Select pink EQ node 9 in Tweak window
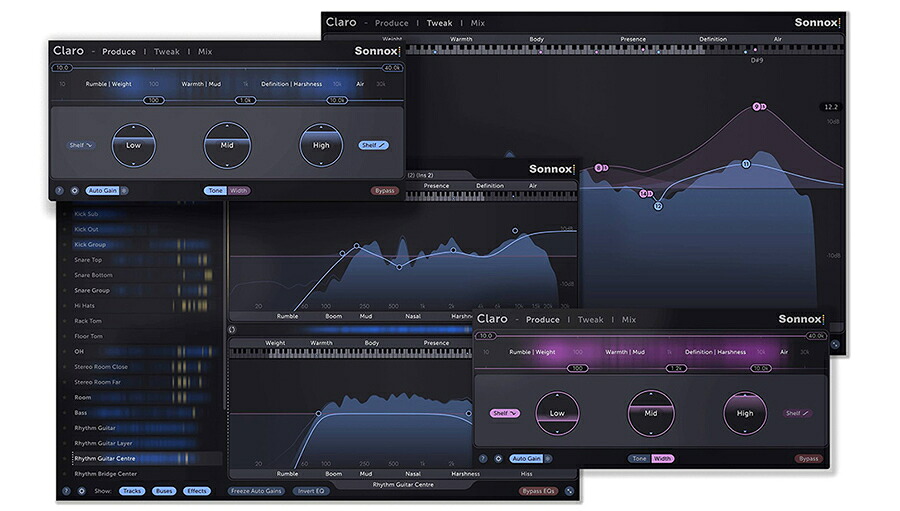This screenshot has width=900, height=511. click(759, 107)
